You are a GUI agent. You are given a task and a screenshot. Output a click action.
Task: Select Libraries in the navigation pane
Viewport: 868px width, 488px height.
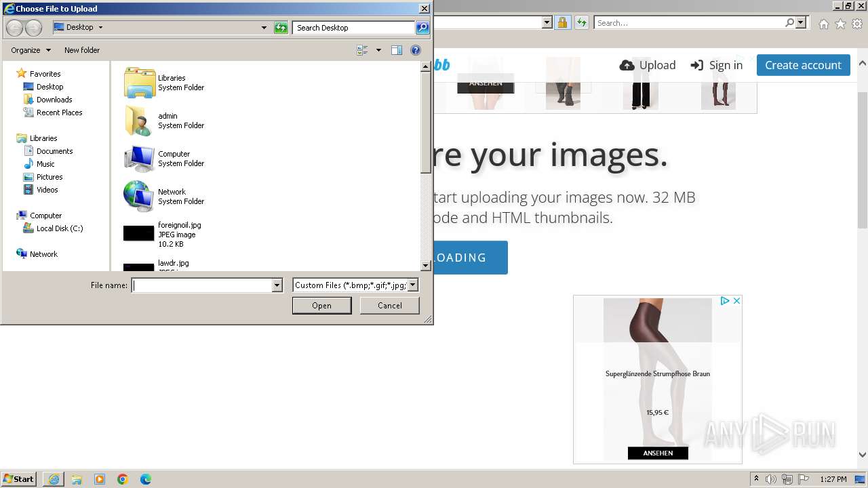pyautogui.click(x=43, y=138)
